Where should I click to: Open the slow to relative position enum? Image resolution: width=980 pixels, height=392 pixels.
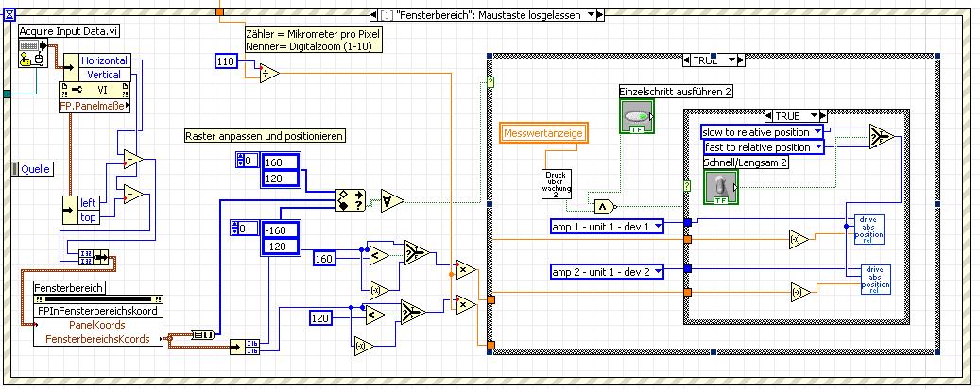point(762,131)
